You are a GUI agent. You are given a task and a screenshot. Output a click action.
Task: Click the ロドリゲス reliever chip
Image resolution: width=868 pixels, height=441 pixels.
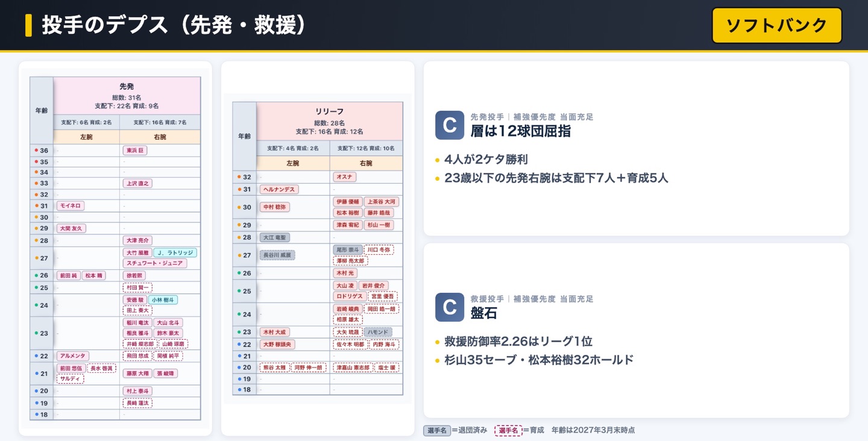(x=350, y=296)
